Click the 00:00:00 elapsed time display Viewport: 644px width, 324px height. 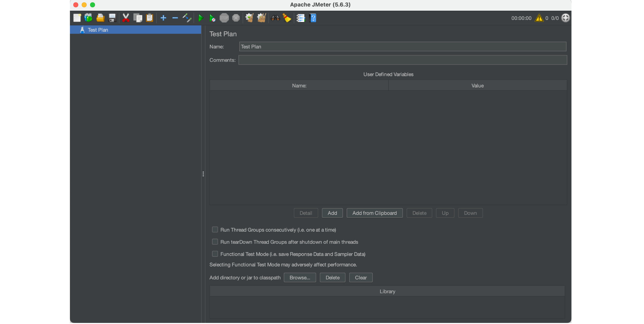pos(521,18)
